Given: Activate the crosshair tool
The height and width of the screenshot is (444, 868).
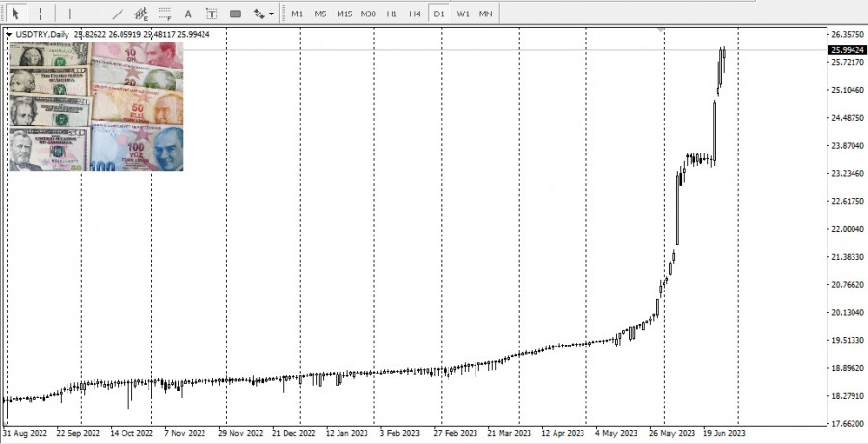Looking at the screenshot, I should 41,14.
